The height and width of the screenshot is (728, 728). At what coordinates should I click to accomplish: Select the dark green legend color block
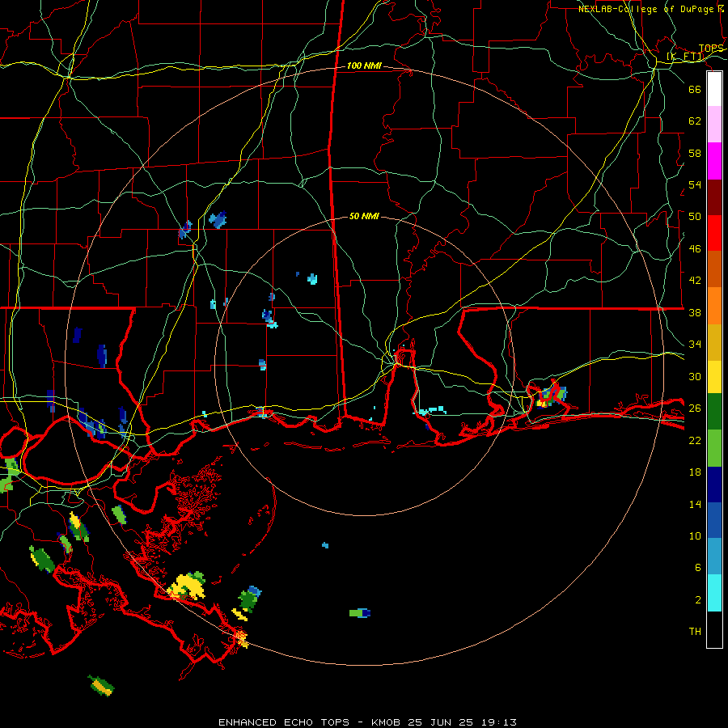[714, 411]
